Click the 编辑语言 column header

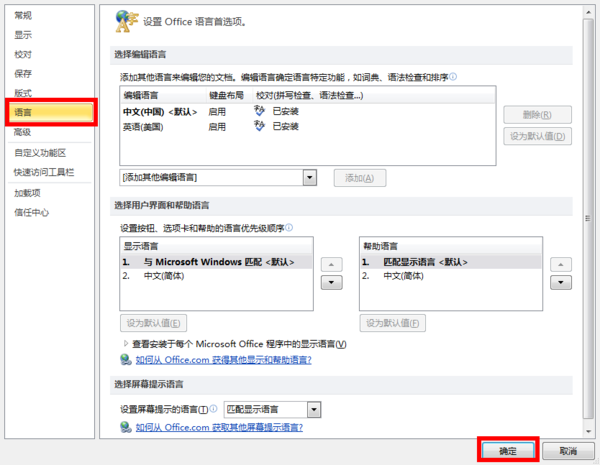163,95
